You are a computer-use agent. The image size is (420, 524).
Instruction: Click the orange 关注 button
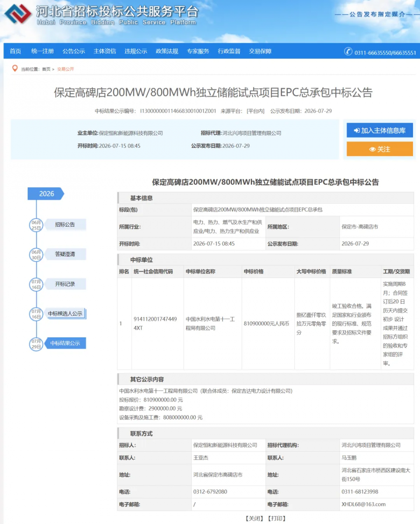click(x=379, y=149)
